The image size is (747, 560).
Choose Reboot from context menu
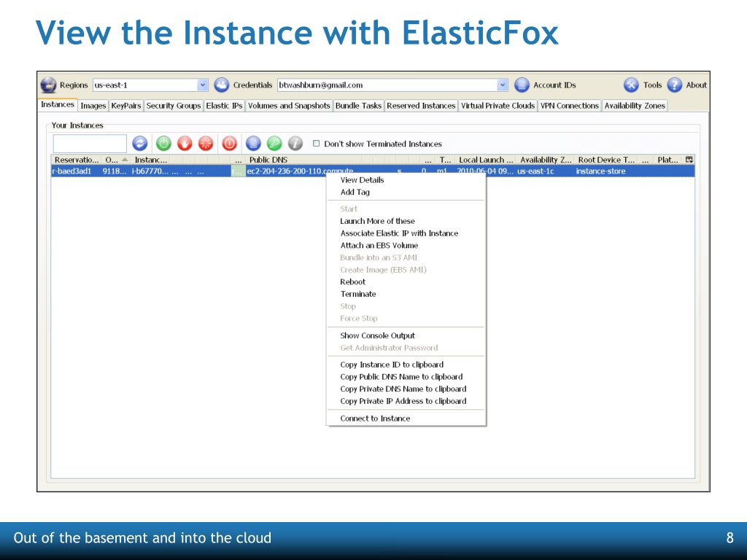406,282
